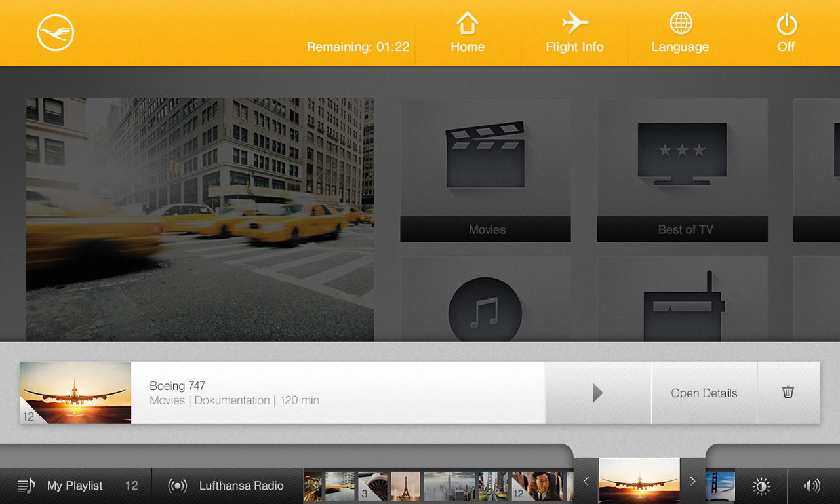Go to next playlist item arrow
This screenshot has width=840, height=504.
[692, 482]
